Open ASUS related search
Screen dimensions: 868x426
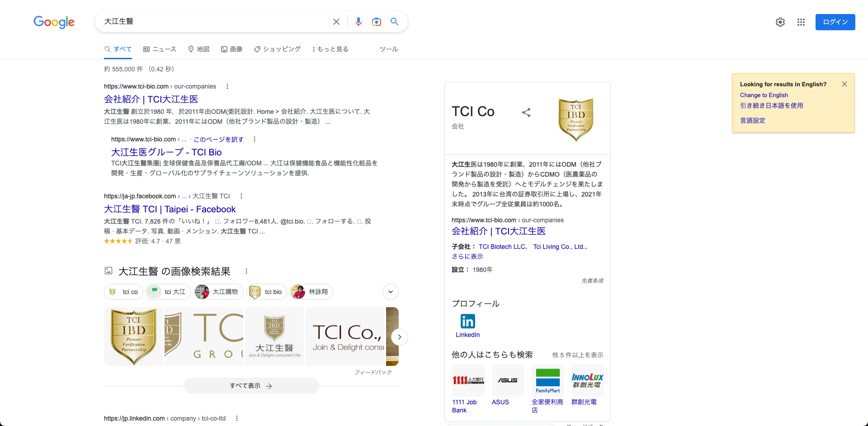(x=508, y=385)
